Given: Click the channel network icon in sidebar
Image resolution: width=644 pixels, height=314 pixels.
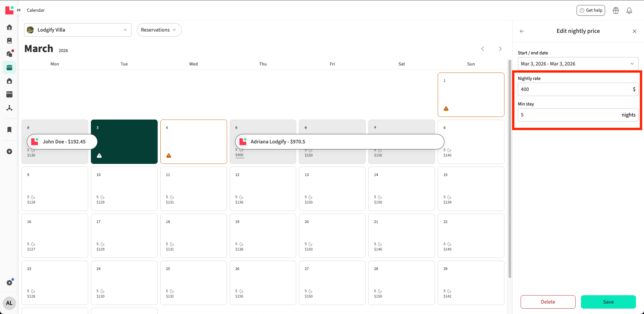Looking at the screenshot, I should pyautogui.click(x=9, y=108).
